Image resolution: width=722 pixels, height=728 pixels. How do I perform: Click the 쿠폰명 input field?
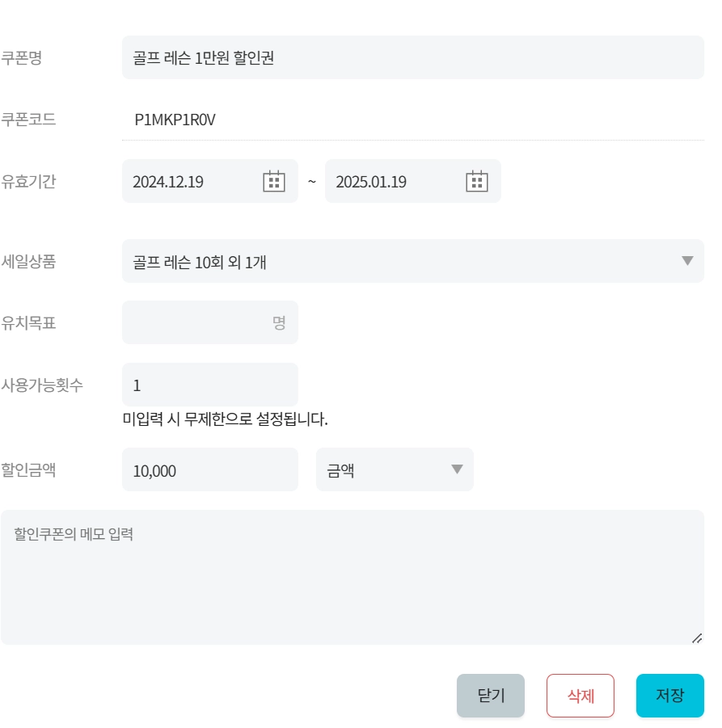pos(412,57)
